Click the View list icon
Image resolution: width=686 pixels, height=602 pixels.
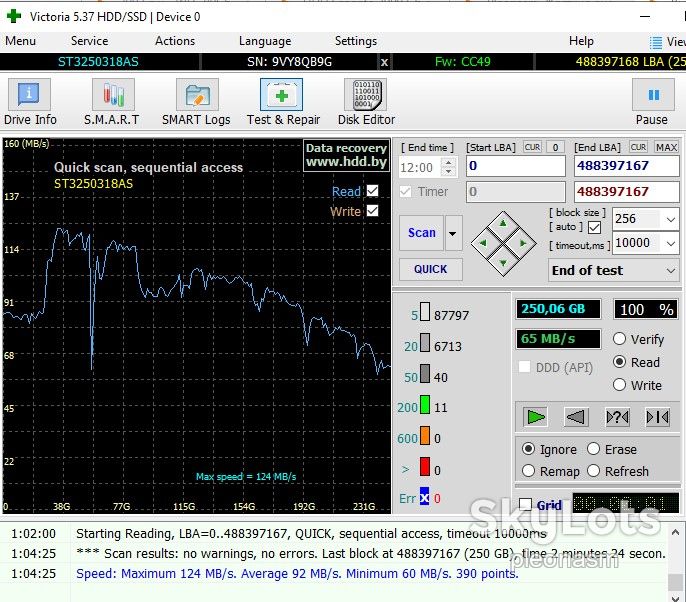point(656,42)
